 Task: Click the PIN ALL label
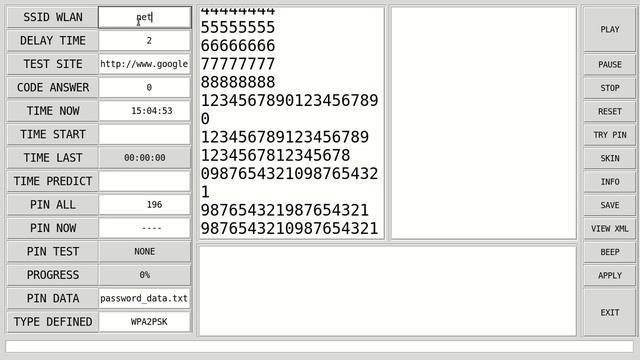click(53, 205)
